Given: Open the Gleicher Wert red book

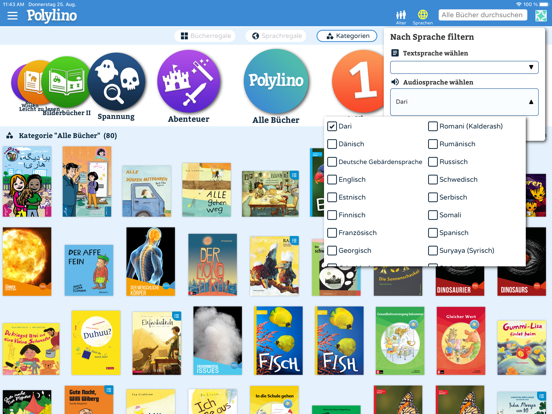Looking at the screenshot, I should (x=461, y=340).
